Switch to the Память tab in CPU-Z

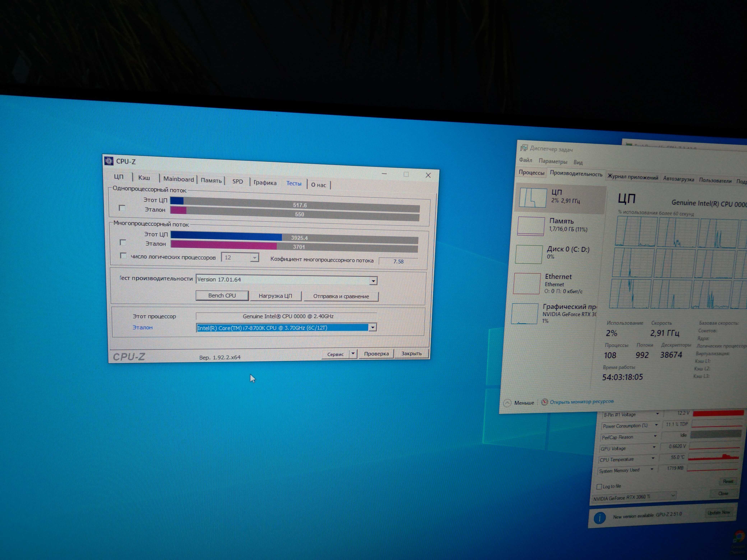211,180
